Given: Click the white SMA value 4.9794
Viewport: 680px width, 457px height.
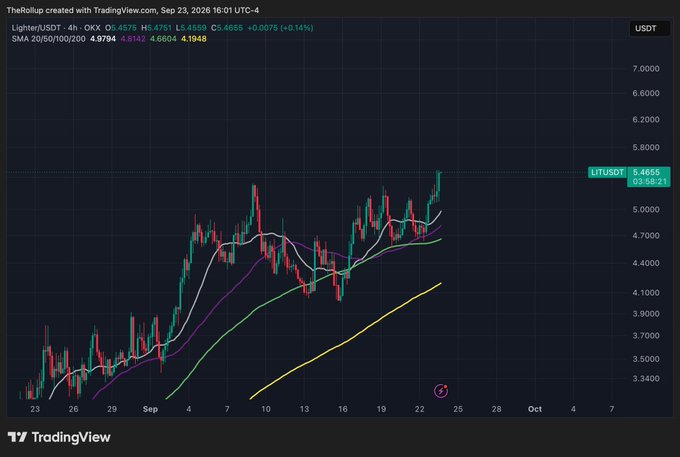Looking at the screenshot, I should pos(103,39).
